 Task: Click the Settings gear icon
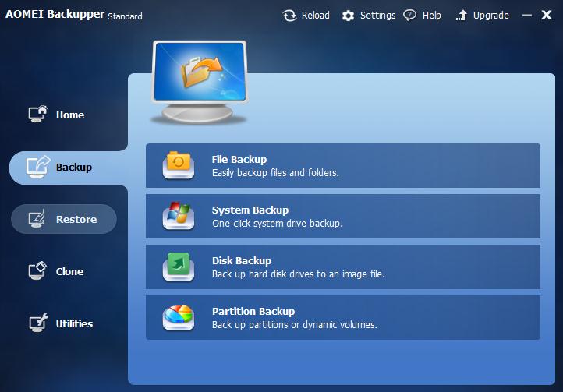point(348,16)
